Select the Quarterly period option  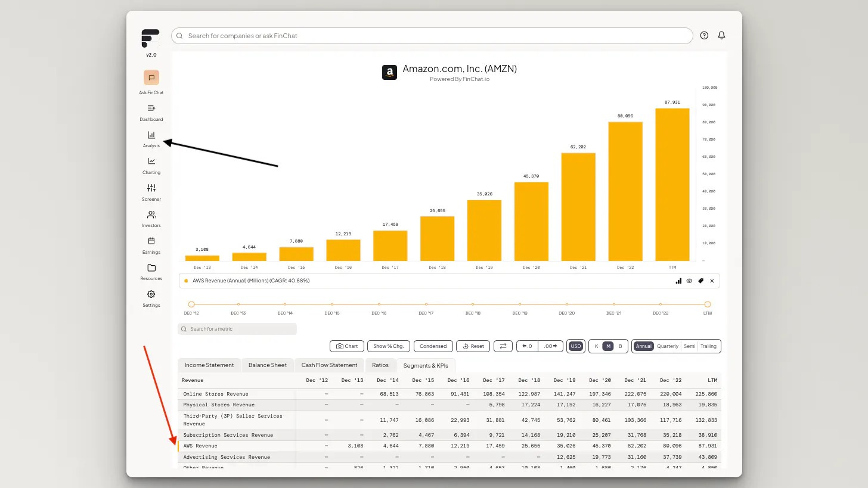click(668, 346)
